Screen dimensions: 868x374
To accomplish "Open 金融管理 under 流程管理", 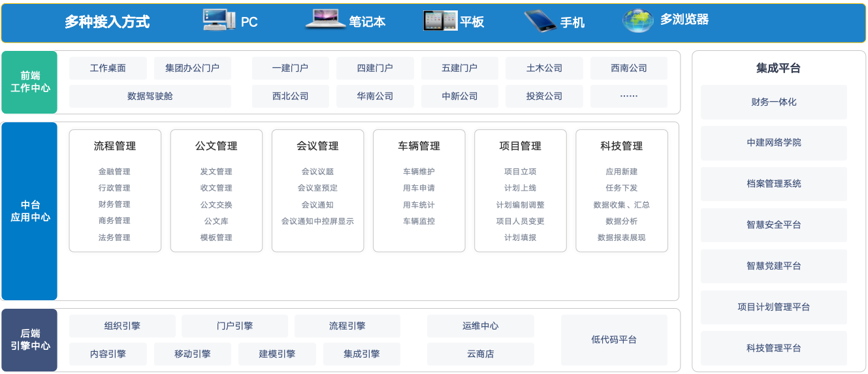I will coord(114,172).
